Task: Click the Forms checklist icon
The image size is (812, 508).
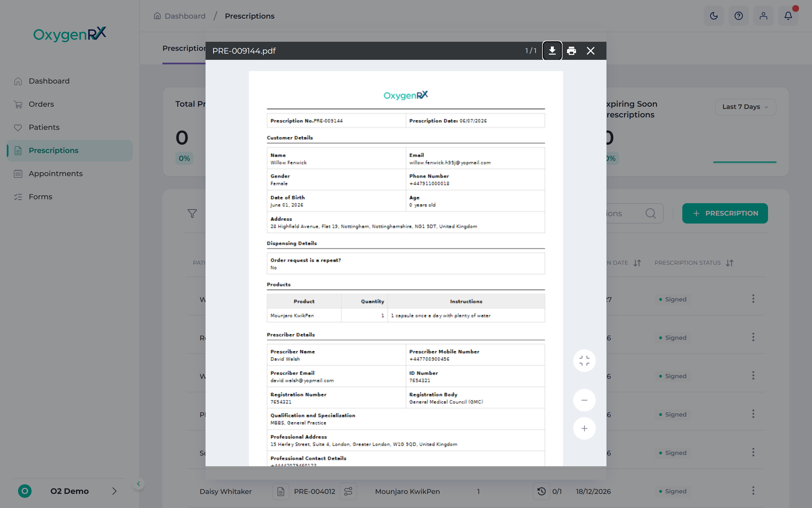Action: click(x=18, y=197)
